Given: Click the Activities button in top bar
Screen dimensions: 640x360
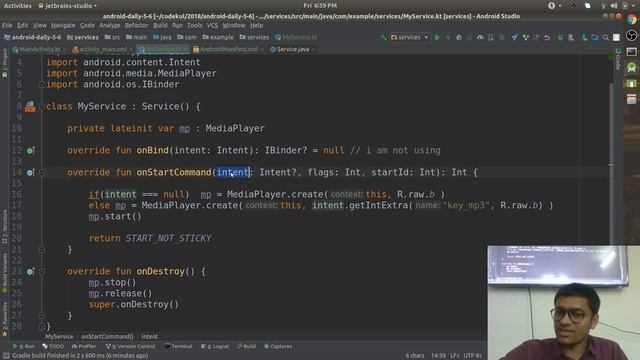Looking at the screenshot, I should 18,6.
